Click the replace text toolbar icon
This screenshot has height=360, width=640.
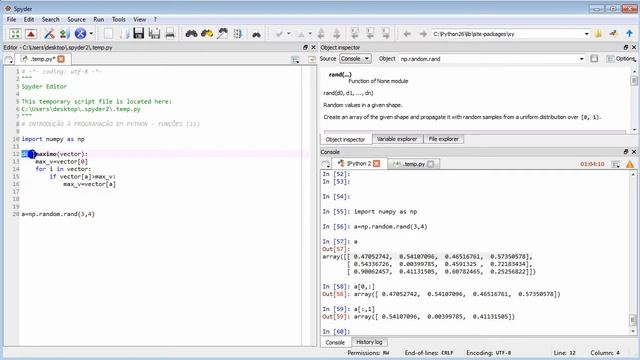(x=222, y=33)
